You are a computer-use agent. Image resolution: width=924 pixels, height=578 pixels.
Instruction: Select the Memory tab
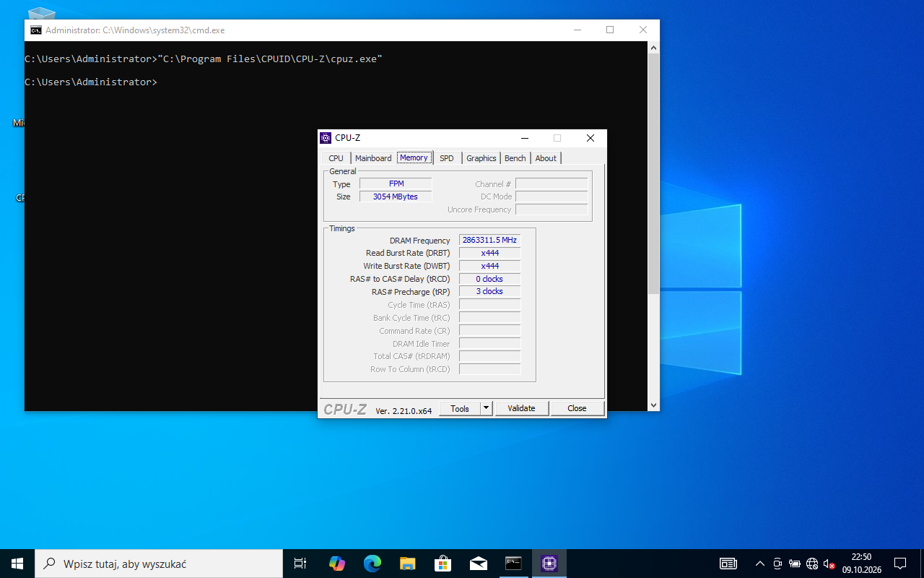click(x=414, y=158)
